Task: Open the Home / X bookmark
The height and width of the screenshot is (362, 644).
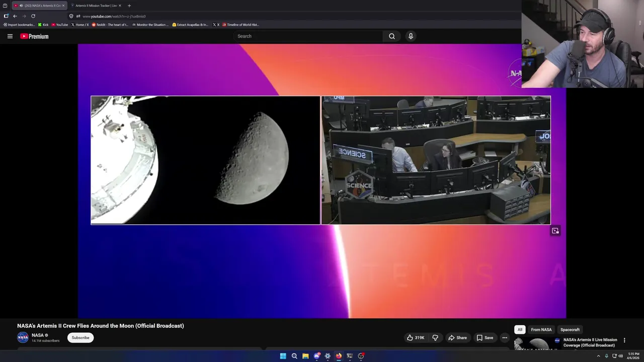Action: pyautogui.click(x=80, y=25)
